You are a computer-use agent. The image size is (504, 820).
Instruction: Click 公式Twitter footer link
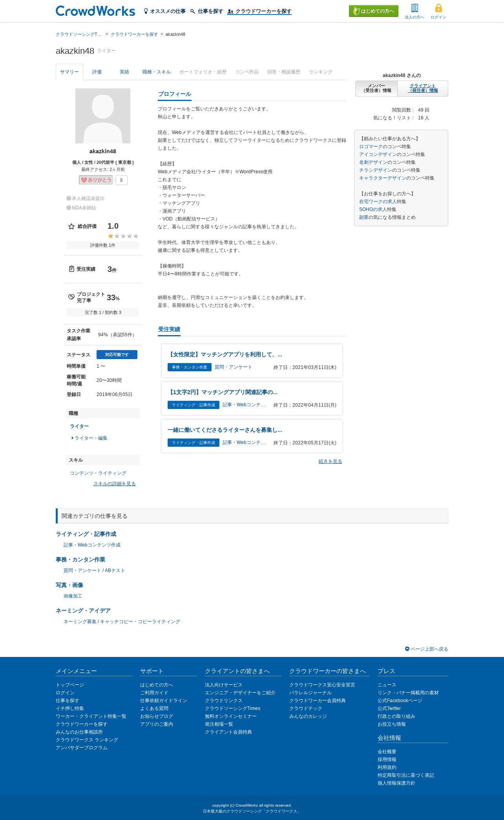(389, 708)
